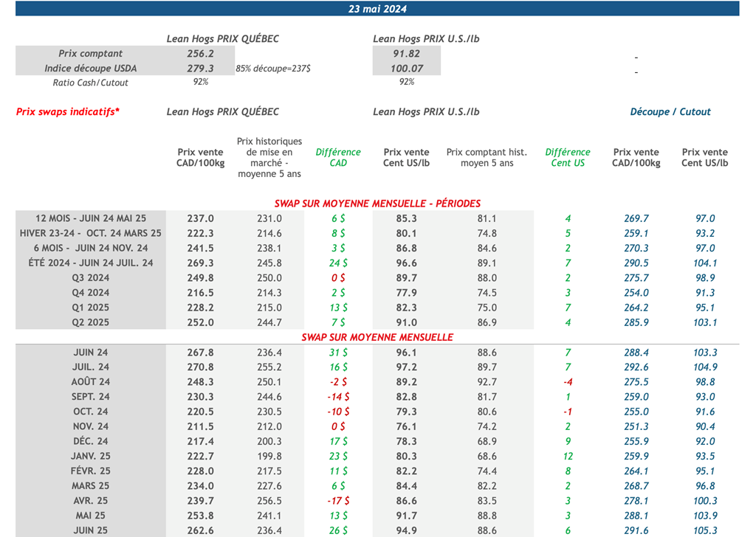The width and height of the screenshot is (756, 537).
Task: Click the SEPT. 24 difference cell "-14 $"
Action: click(338, 397)
